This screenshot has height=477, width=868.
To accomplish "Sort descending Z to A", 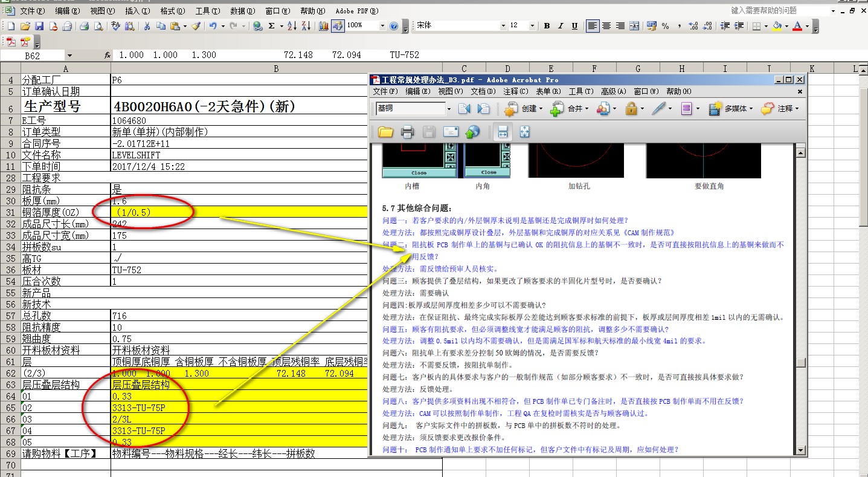I will tap(306, 26).
